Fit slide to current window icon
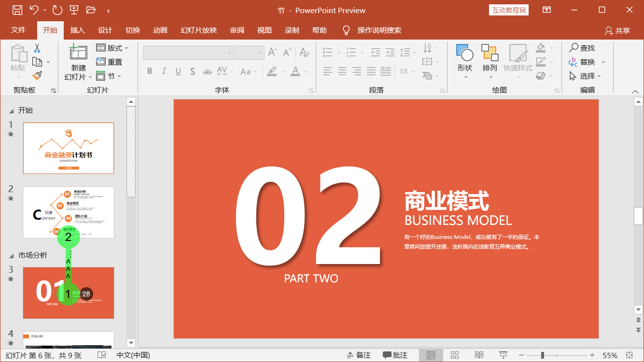 (x=629, y=355)
